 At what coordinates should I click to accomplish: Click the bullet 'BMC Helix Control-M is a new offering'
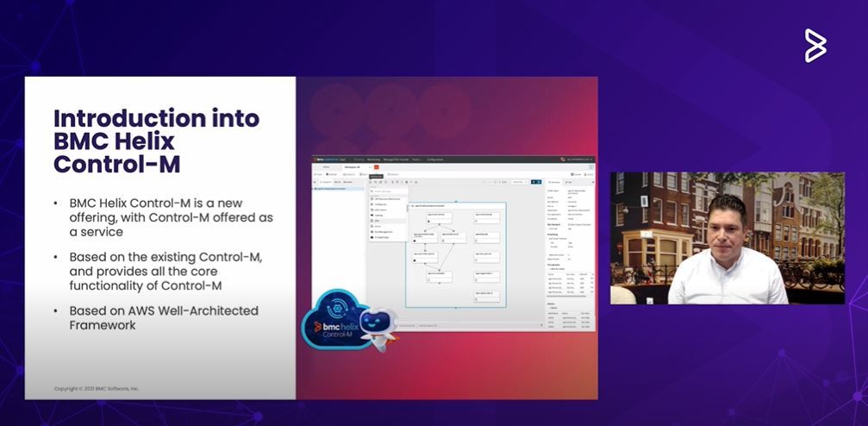(x=171, y=217)
